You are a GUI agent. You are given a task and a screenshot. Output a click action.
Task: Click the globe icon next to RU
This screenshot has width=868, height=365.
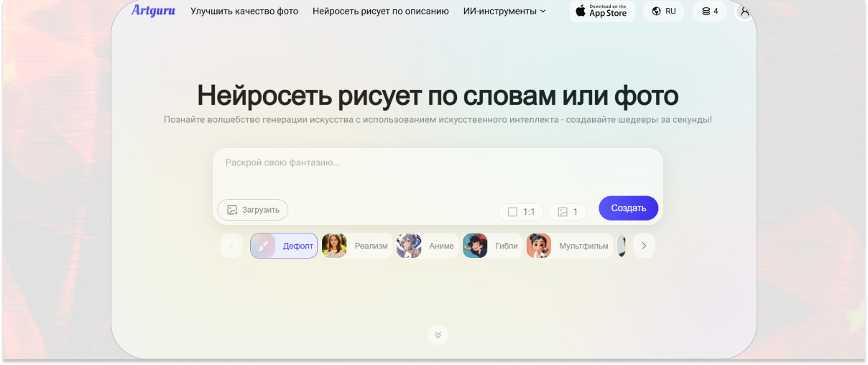pyautogui.click(x=656, y=11)
